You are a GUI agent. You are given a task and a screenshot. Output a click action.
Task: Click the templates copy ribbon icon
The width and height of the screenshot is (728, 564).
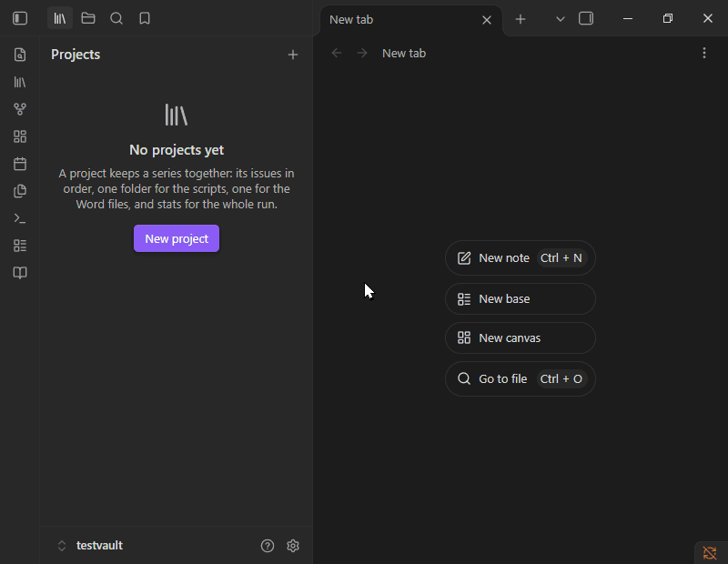20,191
